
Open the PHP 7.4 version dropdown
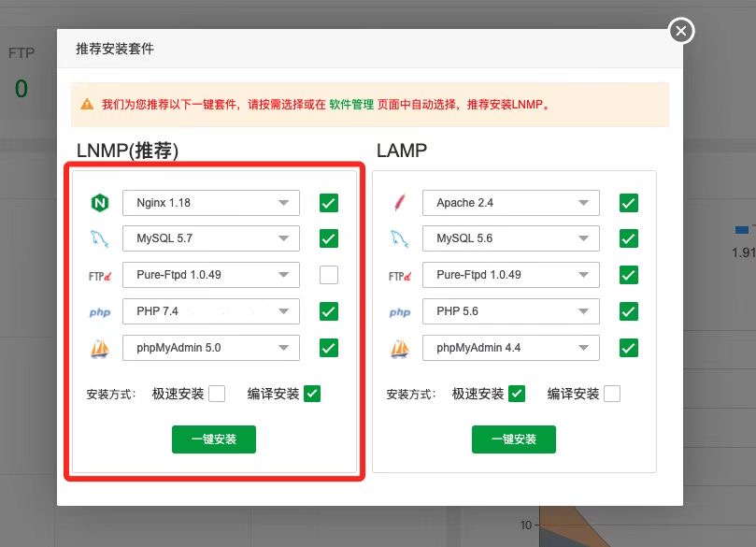point(211,311)
